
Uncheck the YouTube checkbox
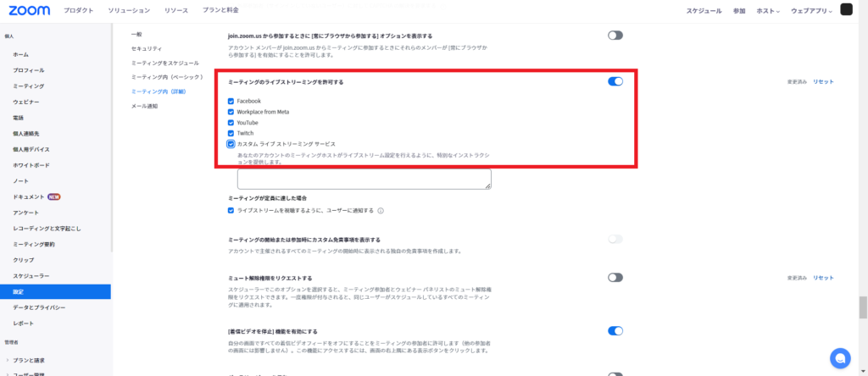coord(231,123)
